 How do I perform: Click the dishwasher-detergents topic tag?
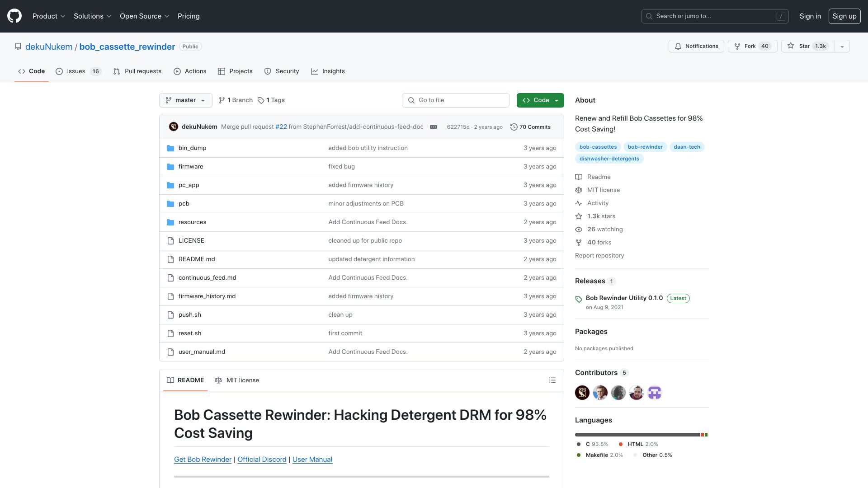coord(609,159)
